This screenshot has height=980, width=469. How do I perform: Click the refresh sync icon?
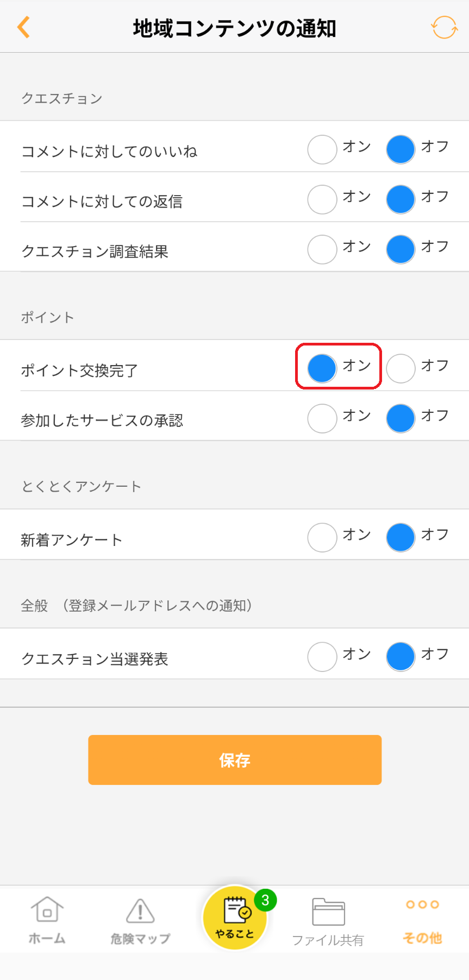coord(444,27)
